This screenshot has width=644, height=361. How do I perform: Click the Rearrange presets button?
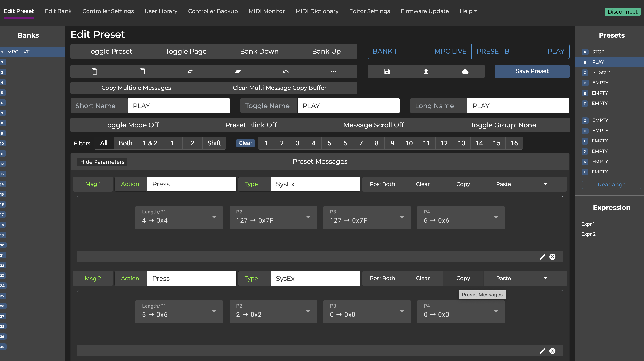pyautogui.click(x=612, y=185)
